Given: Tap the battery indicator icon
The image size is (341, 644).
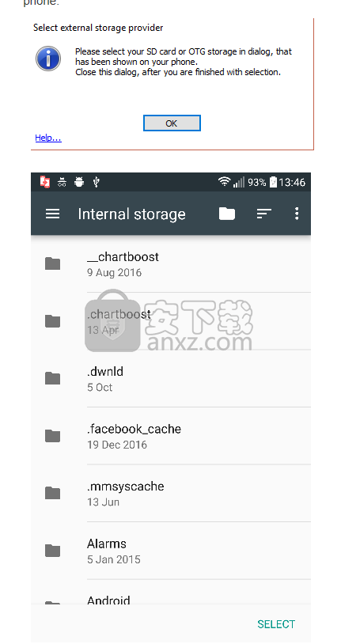Looking at the screenshot, I should 273,182.
